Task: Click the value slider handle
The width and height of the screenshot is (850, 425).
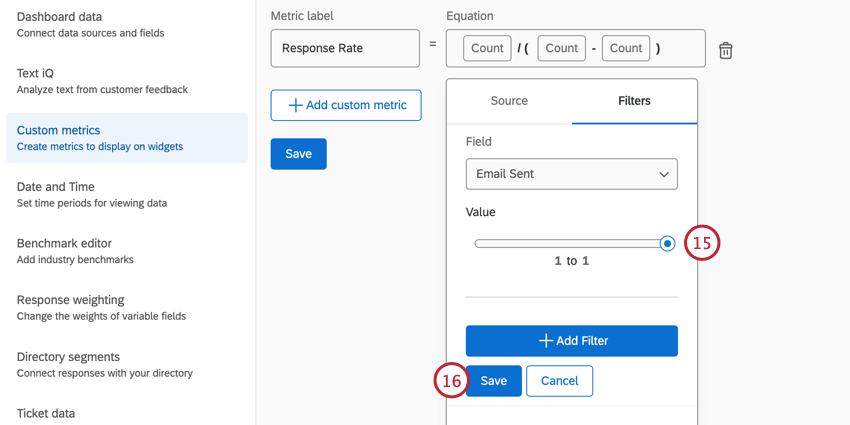Action: pos(667,243)
